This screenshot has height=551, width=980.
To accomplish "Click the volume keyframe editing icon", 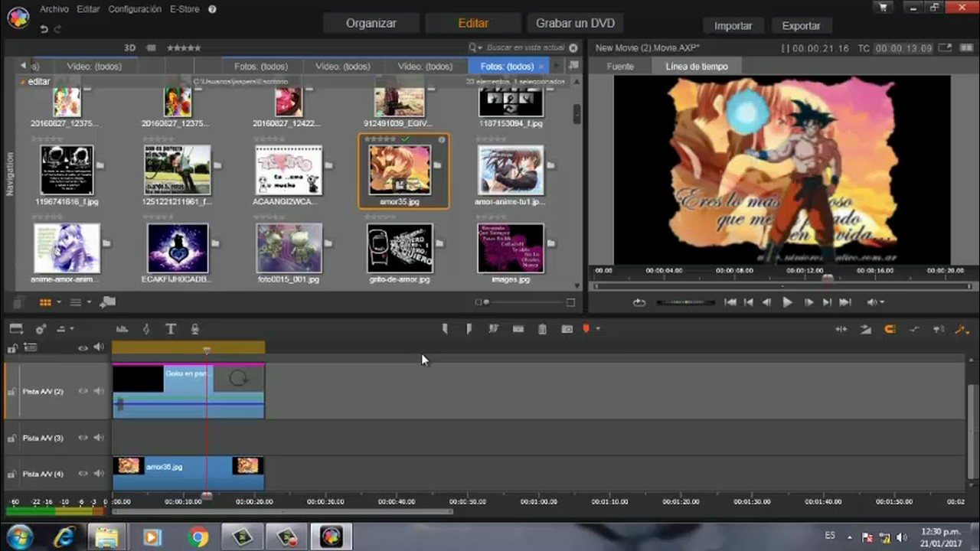I will 914,329.
